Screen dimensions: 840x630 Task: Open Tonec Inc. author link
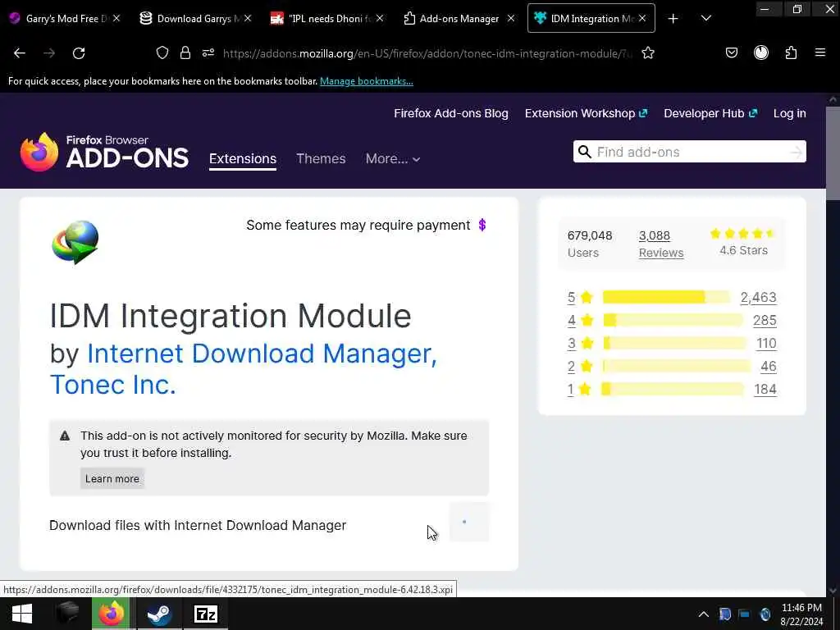pyautogui.click(x=113, y=385)
